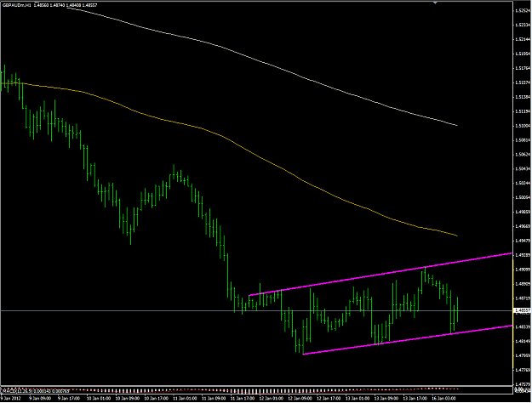Click the '12 Jan 09:00' time axis label

click(x=300, y=399)
